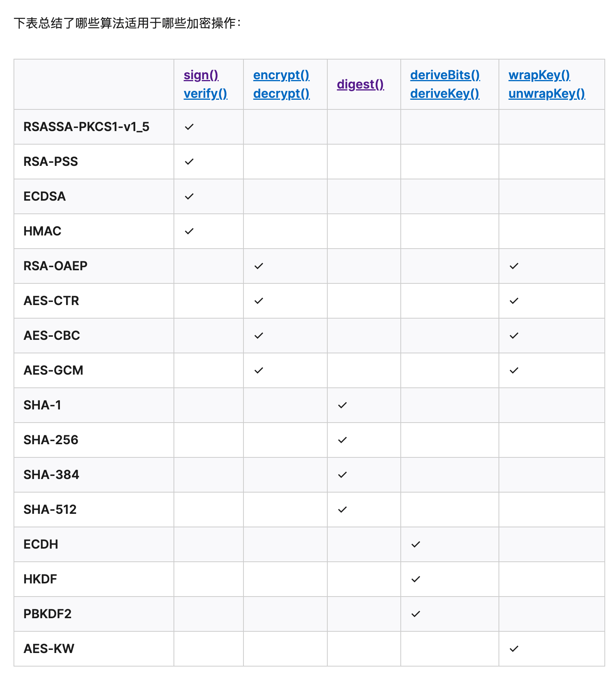Screen dimensions: 616x682
Task: Click the digest checkmark for SHA-256
Action: click(x=342, y=440)
